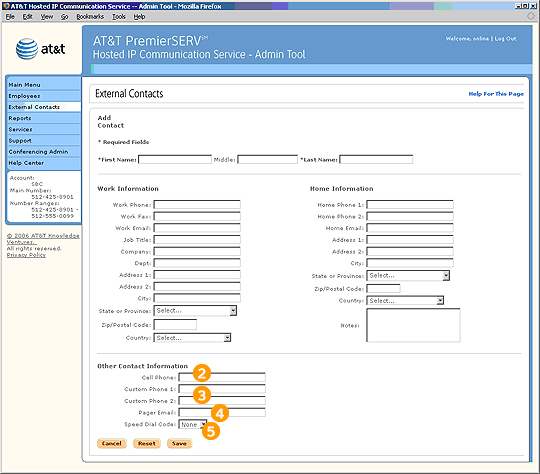Click the Home Information heading

point(341,189)
